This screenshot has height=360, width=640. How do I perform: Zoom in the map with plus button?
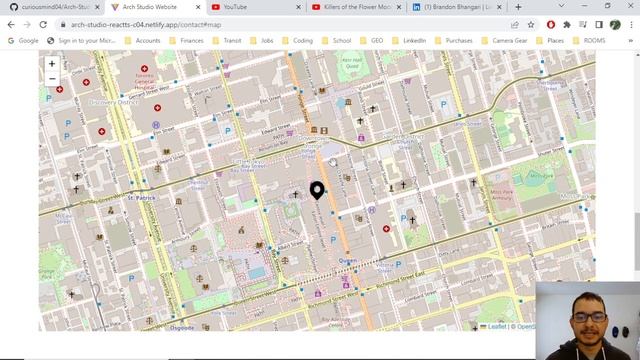(x=52, y=64)
